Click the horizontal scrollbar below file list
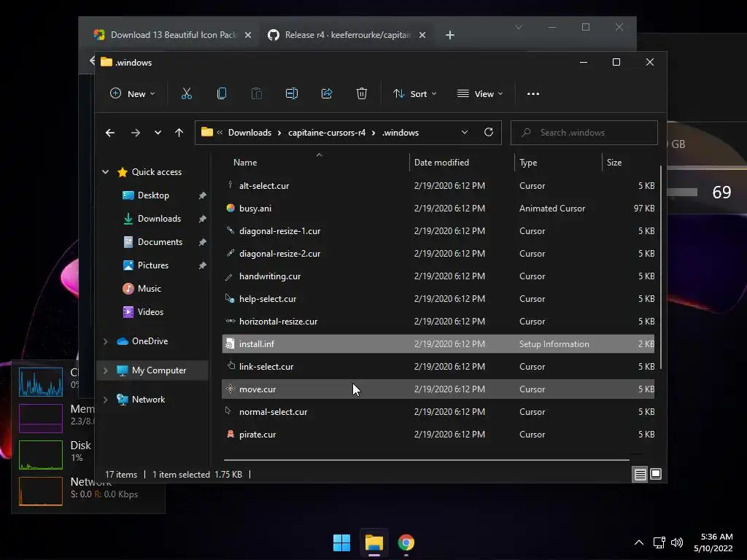 [426, 460]
